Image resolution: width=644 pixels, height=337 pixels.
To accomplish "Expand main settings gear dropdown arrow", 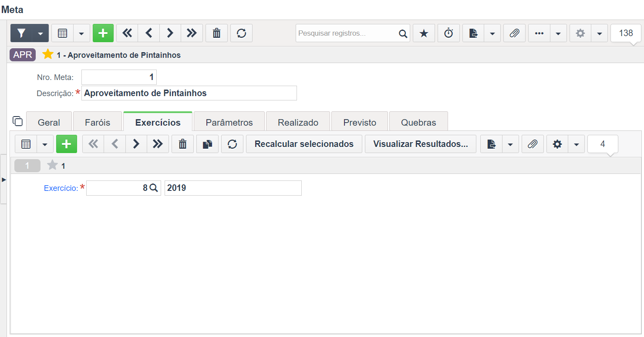I will pos(599,33).
